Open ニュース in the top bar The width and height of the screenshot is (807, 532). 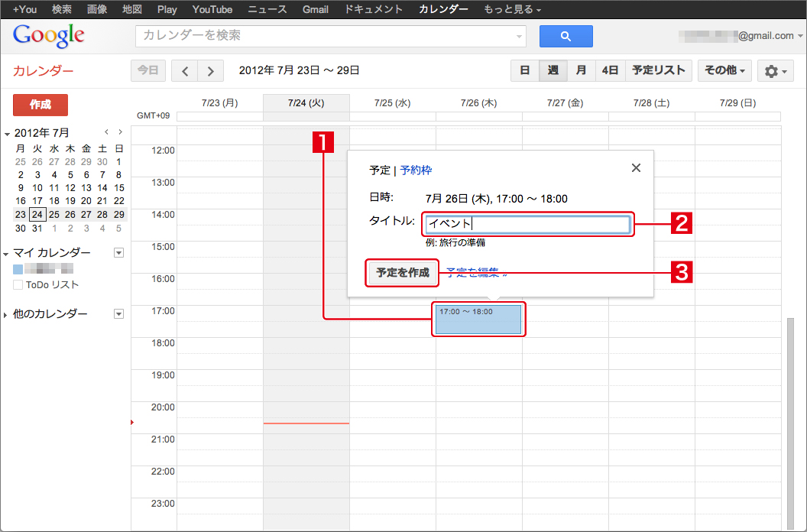click(267, 9)
